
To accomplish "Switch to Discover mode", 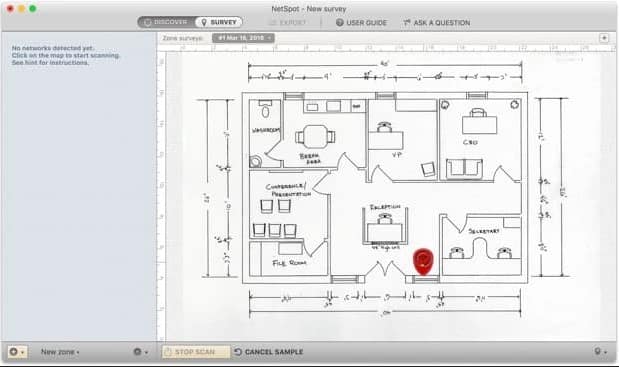I will coord(166,22).
